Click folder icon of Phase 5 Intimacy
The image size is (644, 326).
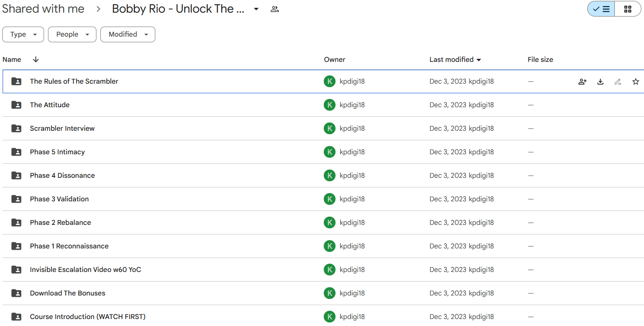pos(16,152)
